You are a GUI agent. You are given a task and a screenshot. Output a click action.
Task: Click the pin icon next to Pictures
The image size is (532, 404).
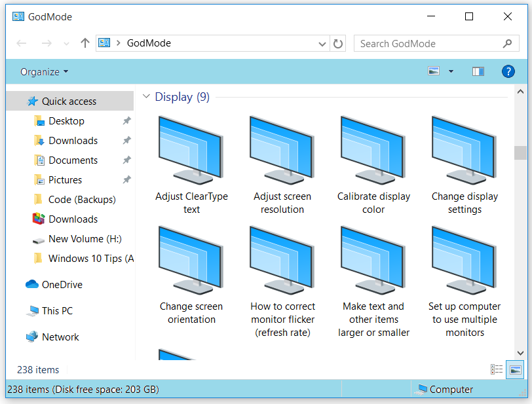click(x=126, y=180)
